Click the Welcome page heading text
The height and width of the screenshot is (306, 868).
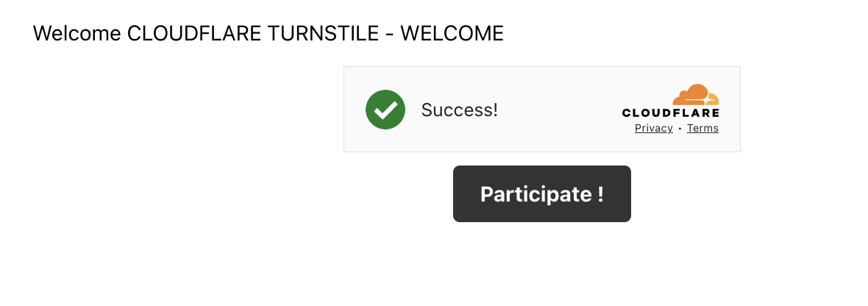pyautogui.click(x=268, y=34)
